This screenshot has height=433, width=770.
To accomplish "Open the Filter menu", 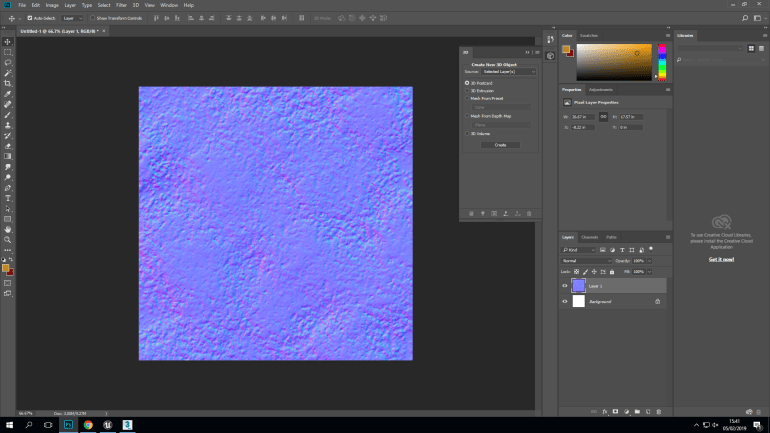I will [121, 5].
